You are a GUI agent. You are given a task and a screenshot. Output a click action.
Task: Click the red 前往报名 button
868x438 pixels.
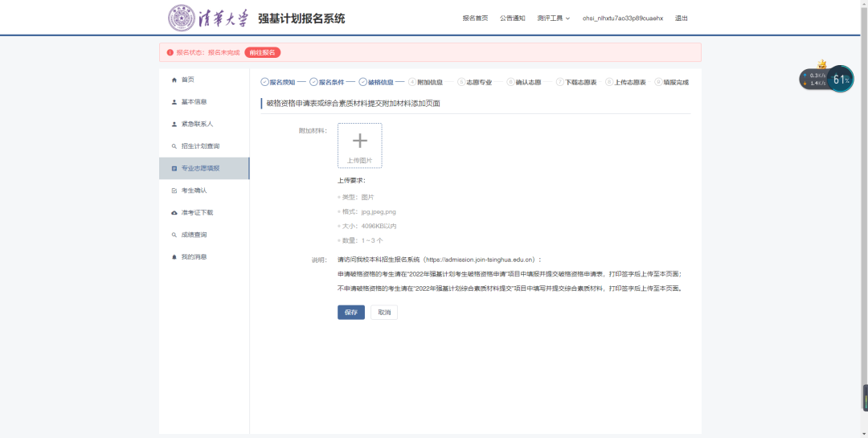(262, 52)
